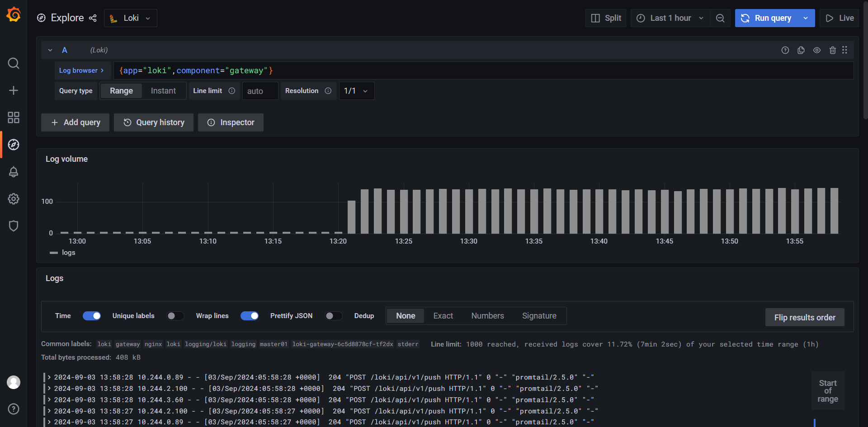Expand log line 13:58:28 from 10.244.3.60
This screenshot has height=427, width=868.
(x=49, y=400)
